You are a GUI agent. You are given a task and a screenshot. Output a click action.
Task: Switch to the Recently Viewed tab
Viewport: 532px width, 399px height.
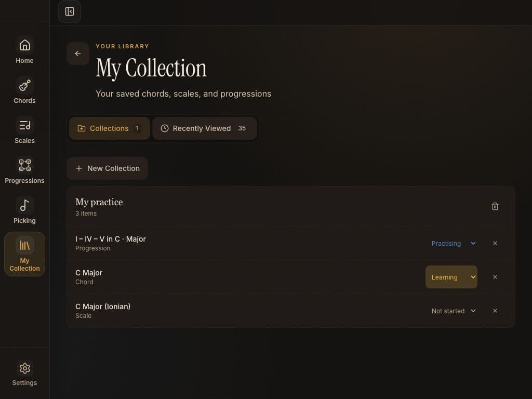[x=205, y=128]
